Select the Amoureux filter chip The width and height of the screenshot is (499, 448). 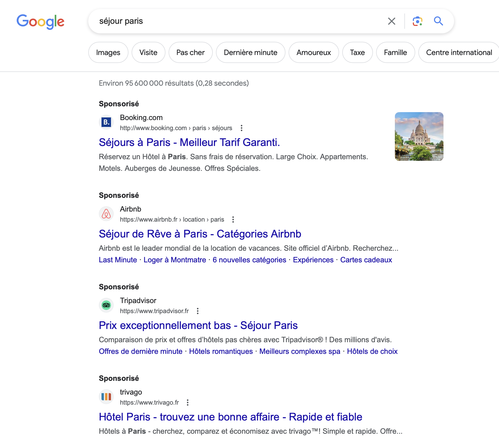[x=314, y=52]
